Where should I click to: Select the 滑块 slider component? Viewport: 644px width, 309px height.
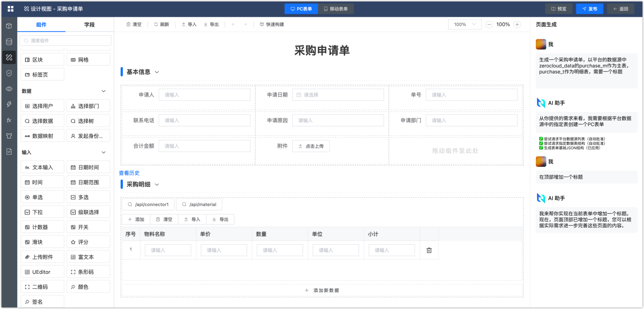click(x=42, y=242)
